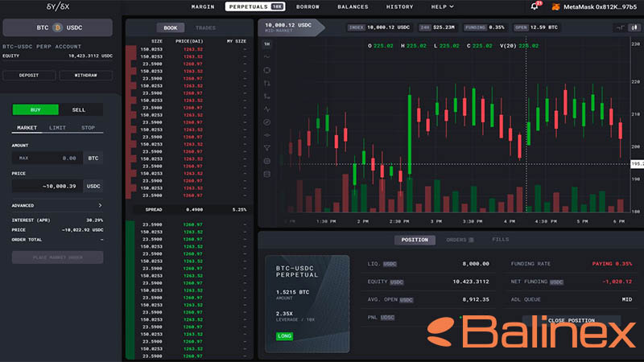Screen dimensions: 644x362
Task: Click the Place Market Order button
Action: (57, 257)
